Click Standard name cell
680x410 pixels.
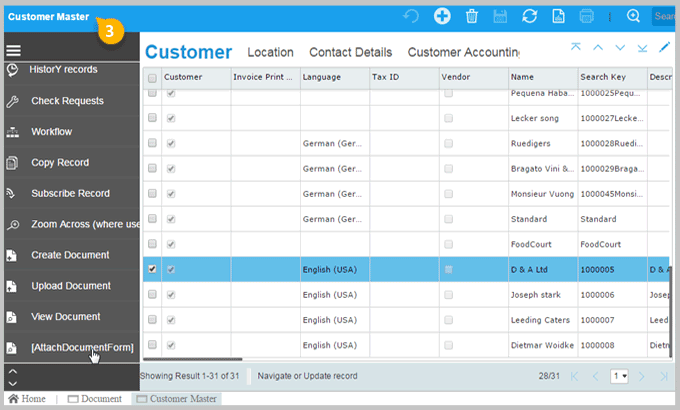coord(543,219)
